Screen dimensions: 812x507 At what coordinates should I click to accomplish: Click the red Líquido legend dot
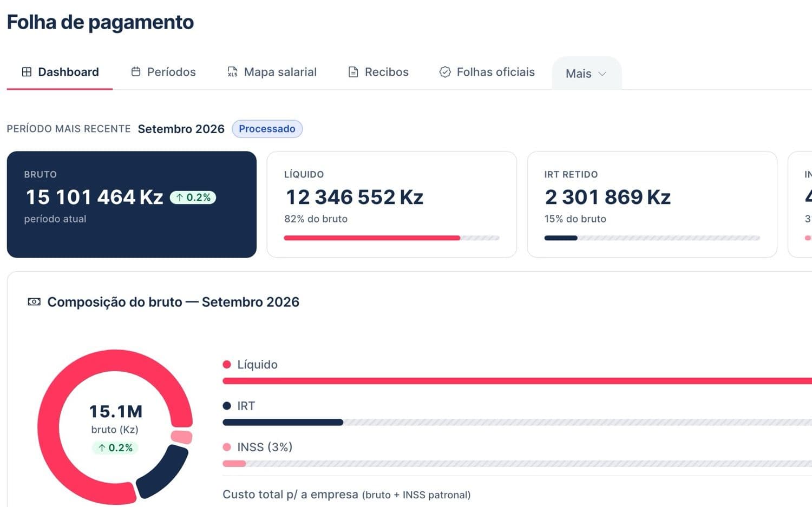click(x=227, y=365)
